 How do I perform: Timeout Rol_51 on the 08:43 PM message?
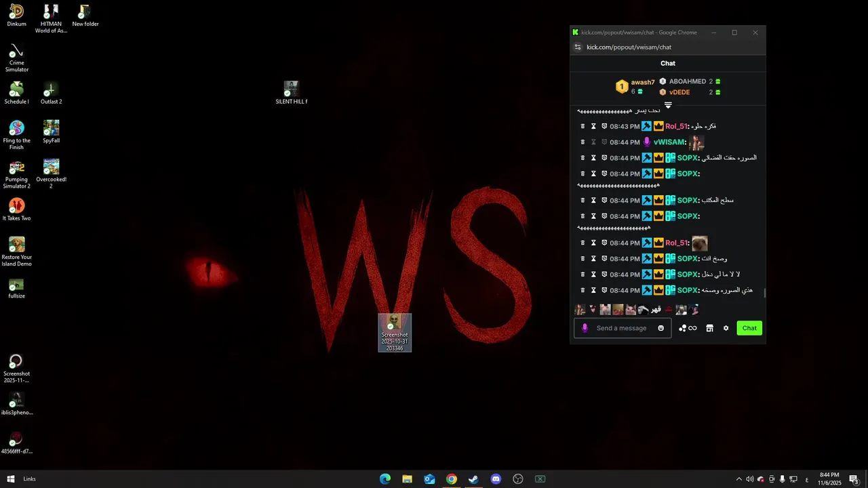pos(593,126)
